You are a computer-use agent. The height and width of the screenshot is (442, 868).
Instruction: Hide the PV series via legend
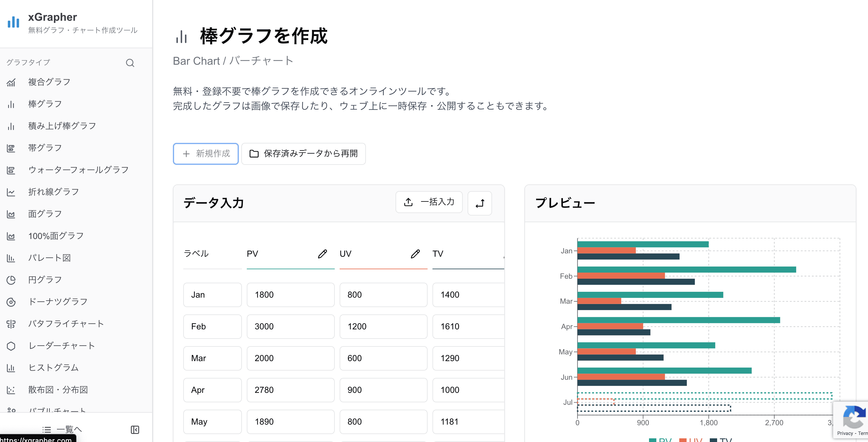click(660, 440)
